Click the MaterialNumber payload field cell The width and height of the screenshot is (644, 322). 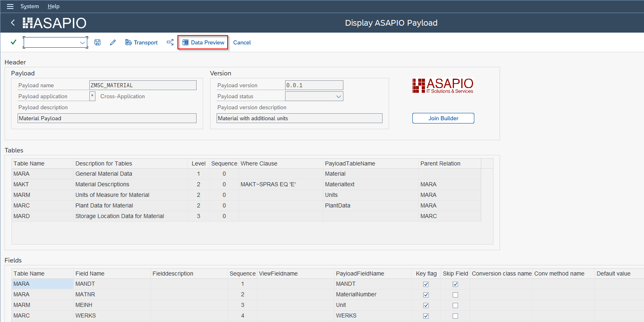point(373,294)
